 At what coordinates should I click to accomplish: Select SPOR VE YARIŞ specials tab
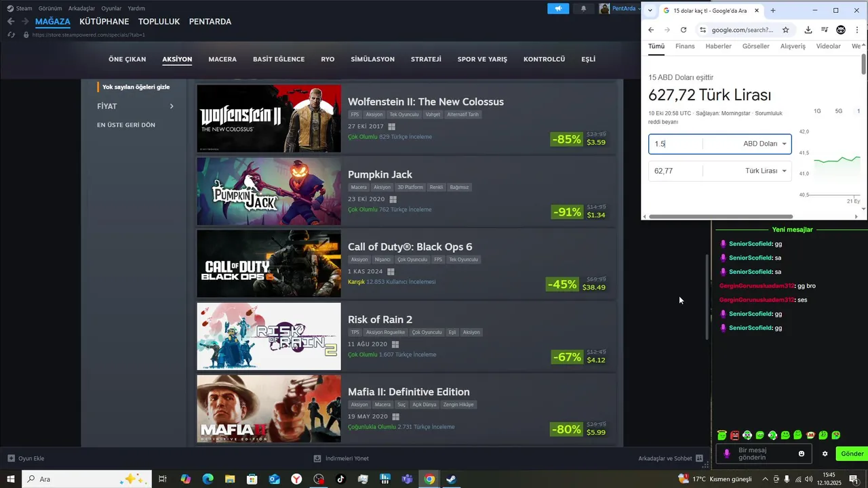(482, 59)
